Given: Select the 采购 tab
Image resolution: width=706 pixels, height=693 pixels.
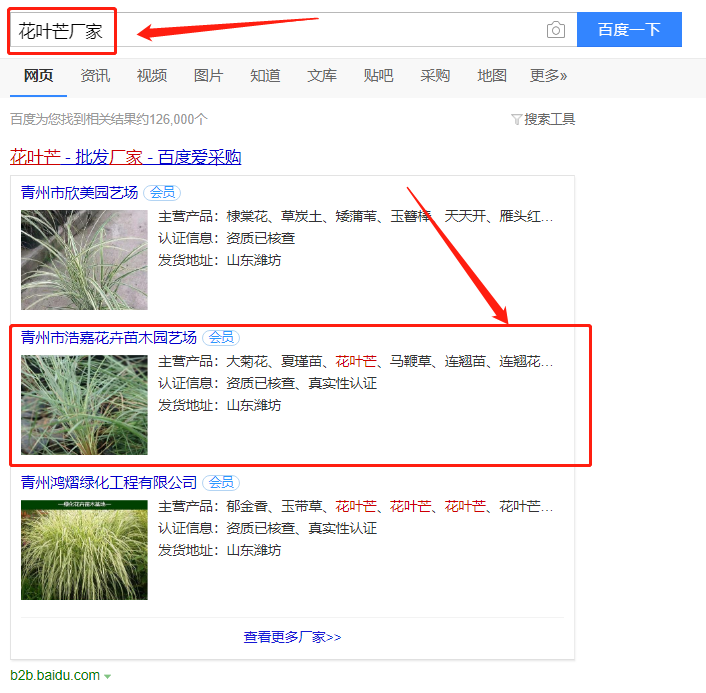Looking at the screenshot, I should (435, 76).
